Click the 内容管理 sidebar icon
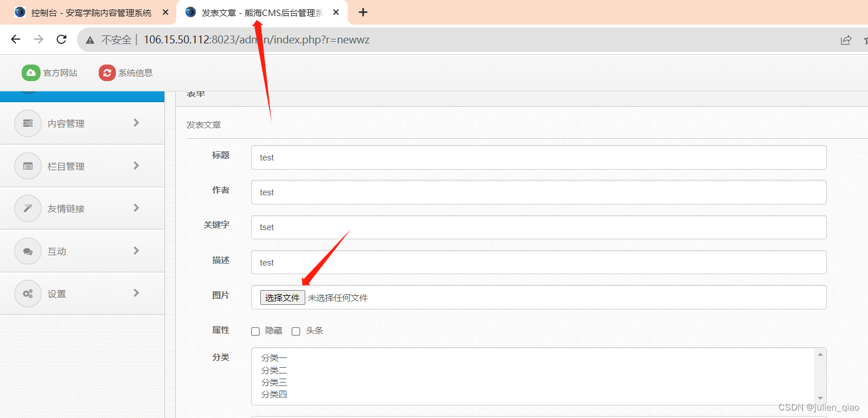The image size is (868, 418). pos(28,123)
